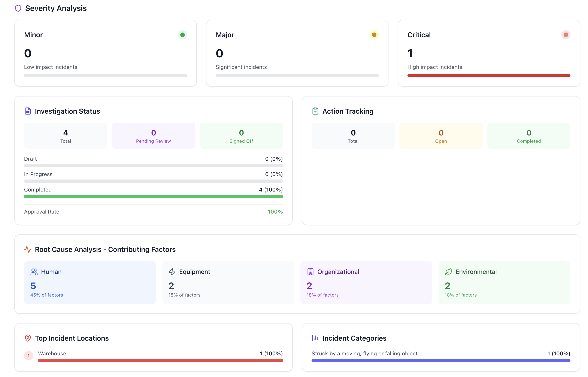Click the clipboard icon beside Action Tracking

(x=315, y=111)
